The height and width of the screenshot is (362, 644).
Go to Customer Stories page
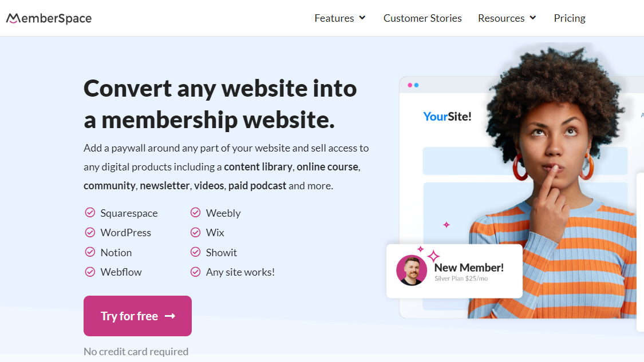pyautogui.click(x=422, y=18)
